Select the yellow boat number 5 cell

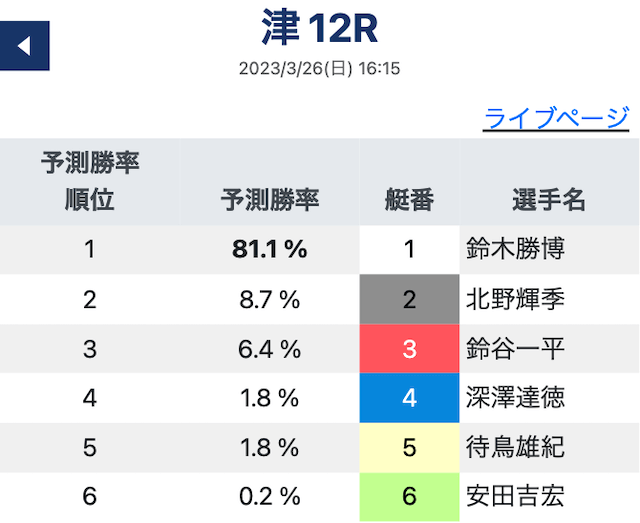(x=409, y=447)
